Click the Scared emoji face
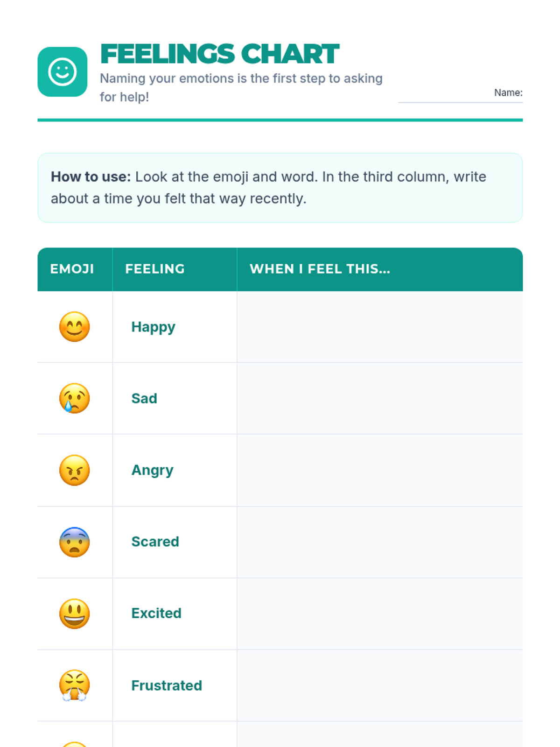 (x=75, y=542)
